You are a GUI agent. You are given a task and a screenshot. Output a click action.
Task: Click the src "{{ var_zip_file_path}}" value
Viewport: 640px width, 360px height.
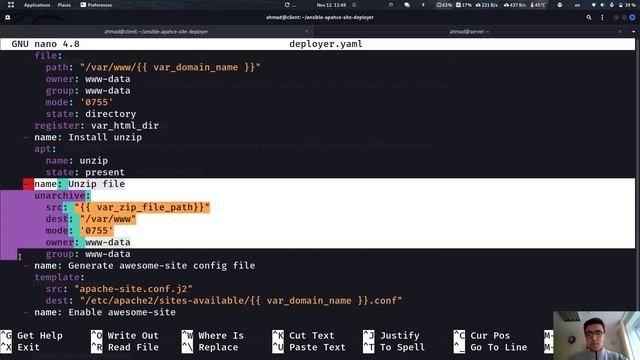pos(142,207)
